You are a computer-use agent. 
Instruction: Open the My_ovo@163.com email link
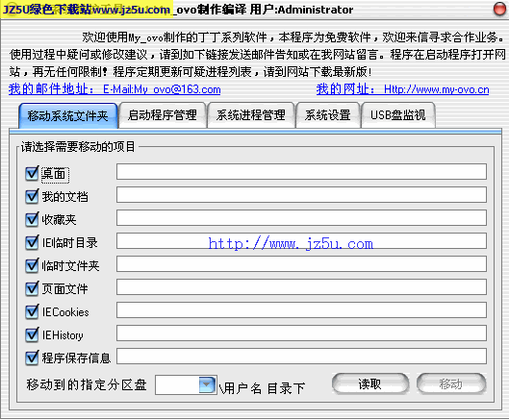[115, 89]
